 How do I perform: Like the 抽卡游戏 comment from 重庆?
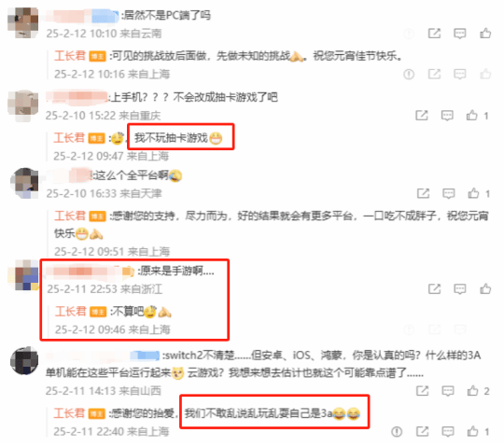pyautogui.click(x=471, y=115)
